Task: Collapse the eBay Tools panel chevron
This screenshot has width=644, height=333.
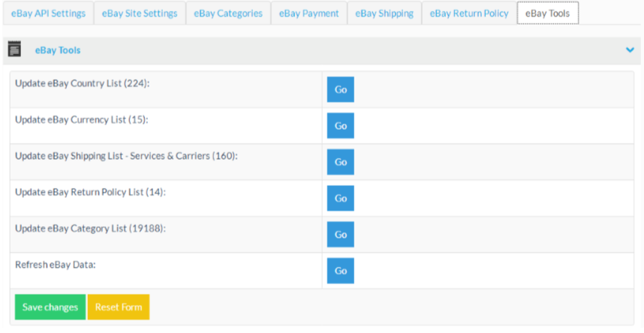Action: pyautogui.click(x=630, y=50)
